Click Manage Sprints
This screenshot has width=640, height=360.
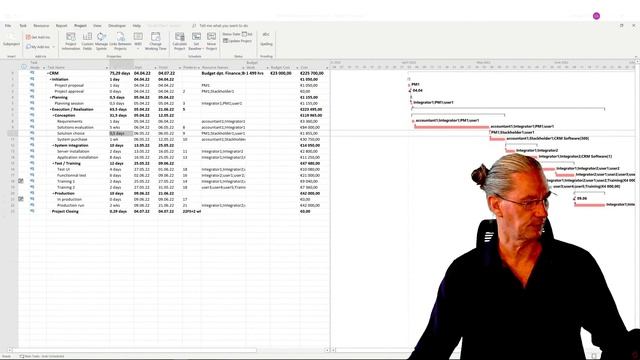pos(101,41)
